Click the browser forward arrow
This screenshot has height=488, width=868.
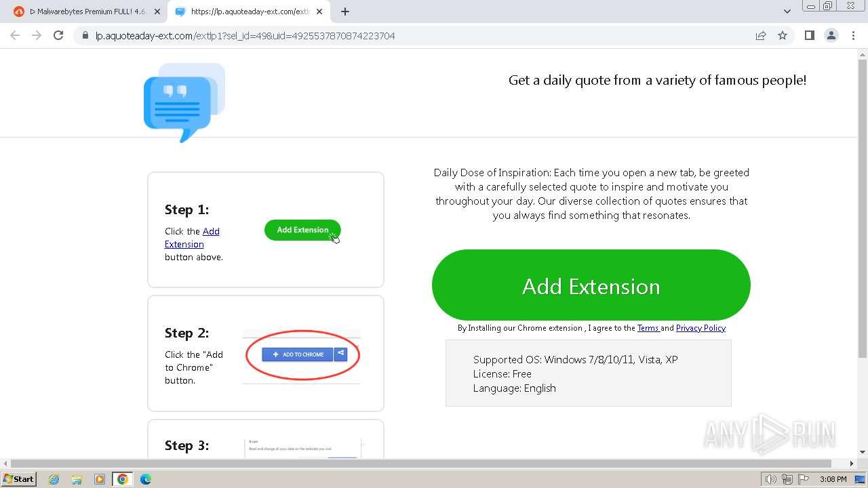click(x=37, y=35)
